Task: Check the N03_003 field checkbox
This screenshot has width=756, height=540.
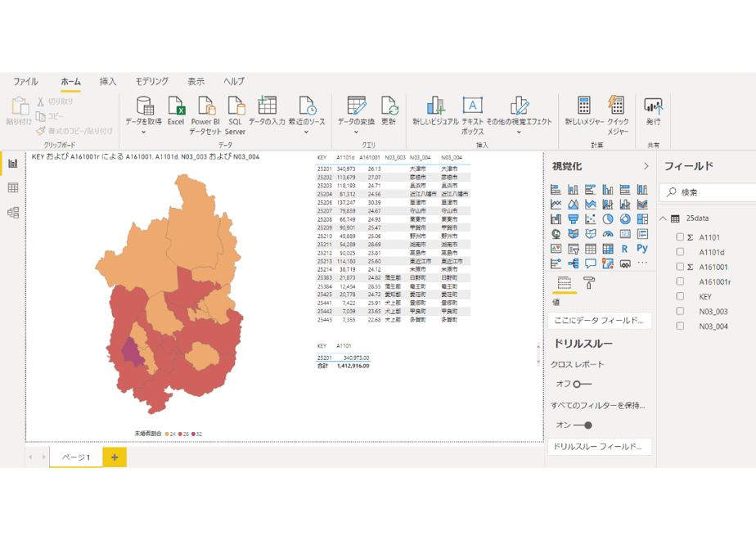Action: coord(680,312)
